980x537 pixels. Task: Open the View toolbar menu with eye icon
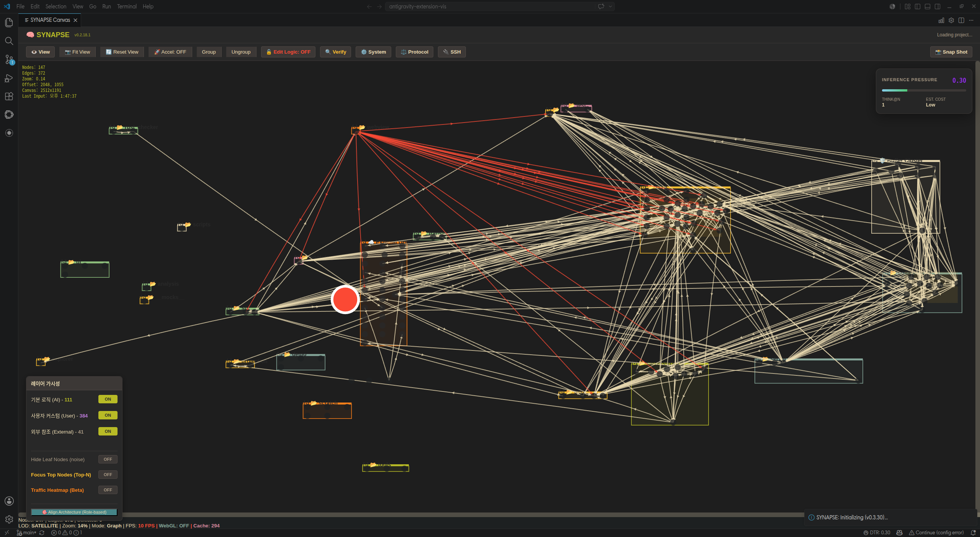(x=41, y=52)
